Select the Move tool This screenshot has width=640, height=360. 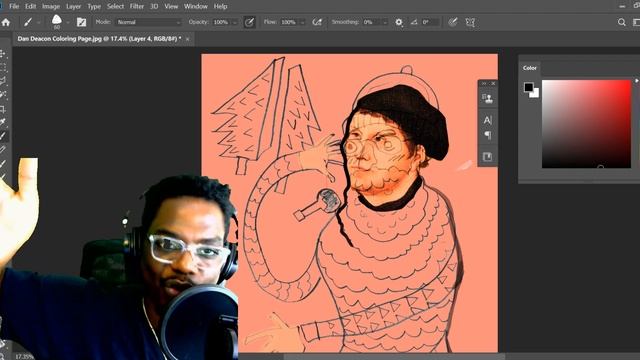(x=3, y=54)
